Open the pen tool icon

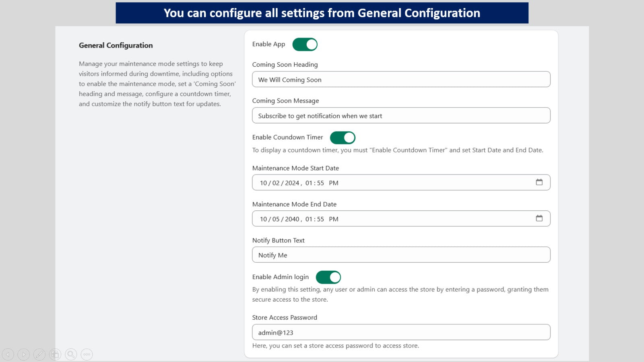point(39,354)
